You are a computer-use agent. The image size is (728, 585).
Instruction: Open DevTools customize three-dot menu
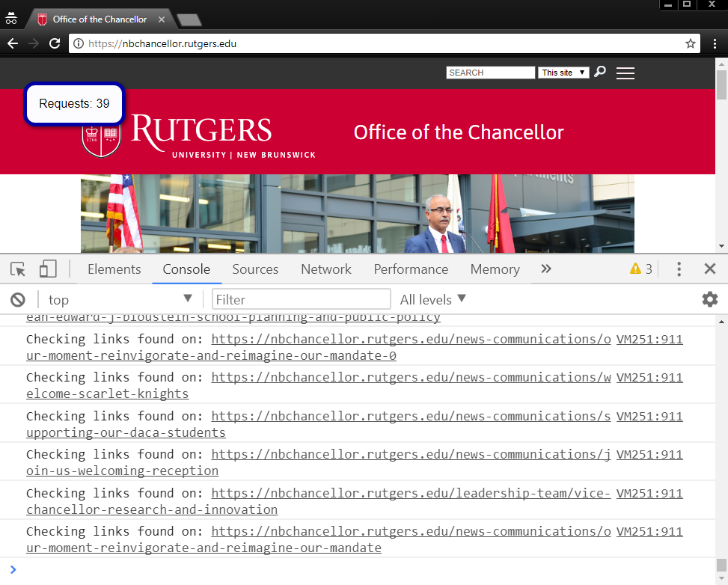point(679,269)
